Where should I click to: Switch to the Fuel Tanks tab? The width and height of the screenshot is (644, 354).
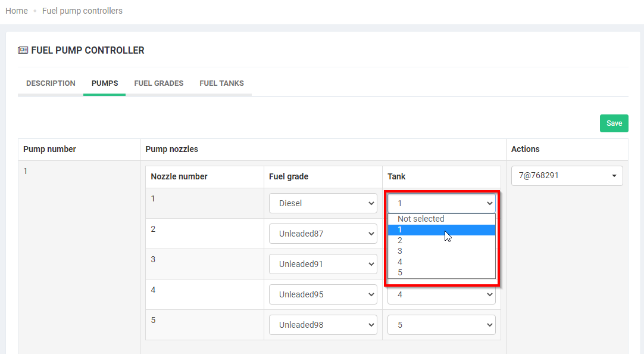point(221,83)
